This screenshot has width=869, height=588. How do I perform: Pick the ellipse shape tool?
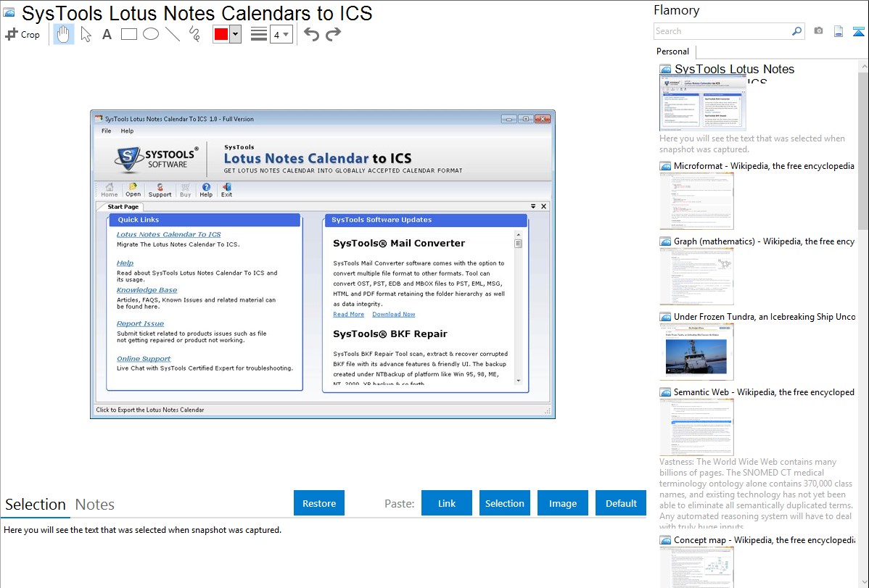pyautogui.click(x=151, y=34)
